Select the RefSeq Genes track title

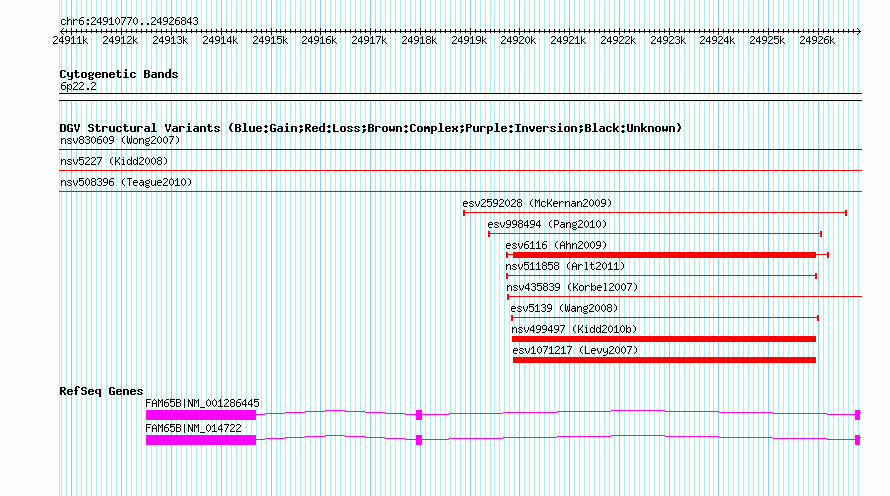pos(101,391)
